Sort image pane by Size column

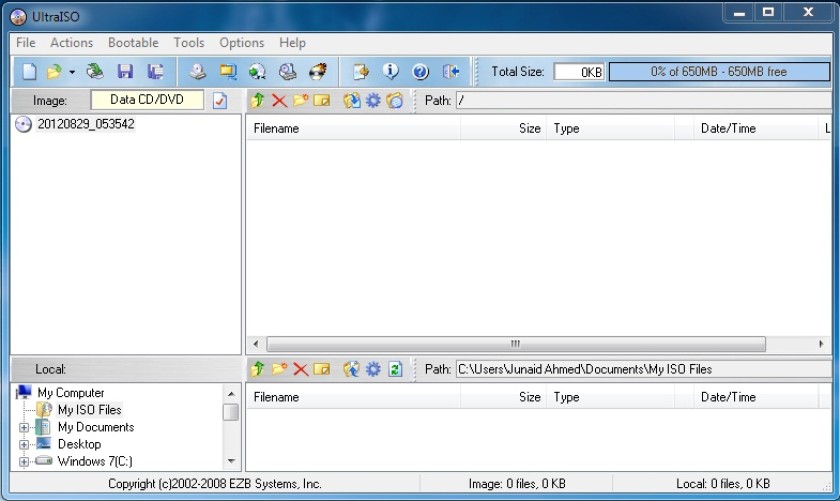[x=504, y=129]
